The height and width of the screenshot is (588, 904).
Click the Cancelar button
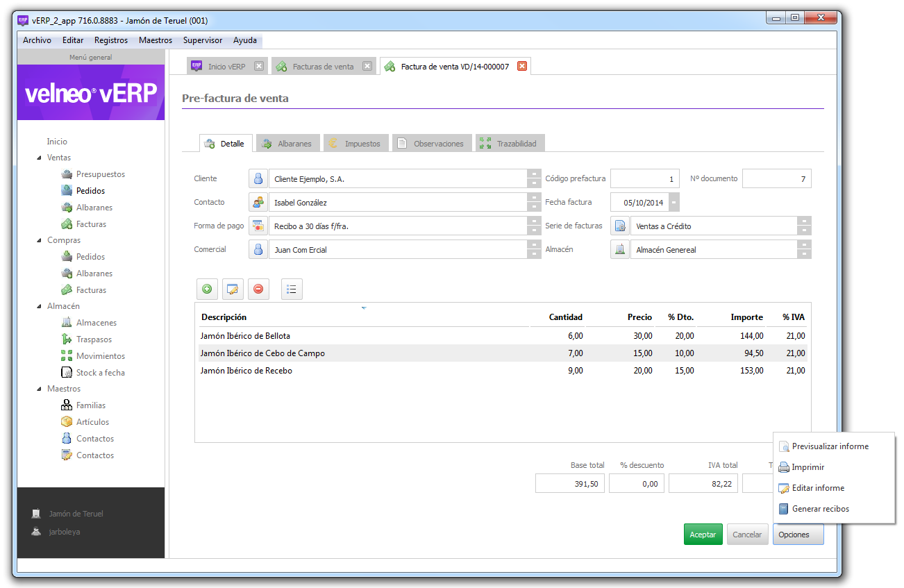coord(747,535)
